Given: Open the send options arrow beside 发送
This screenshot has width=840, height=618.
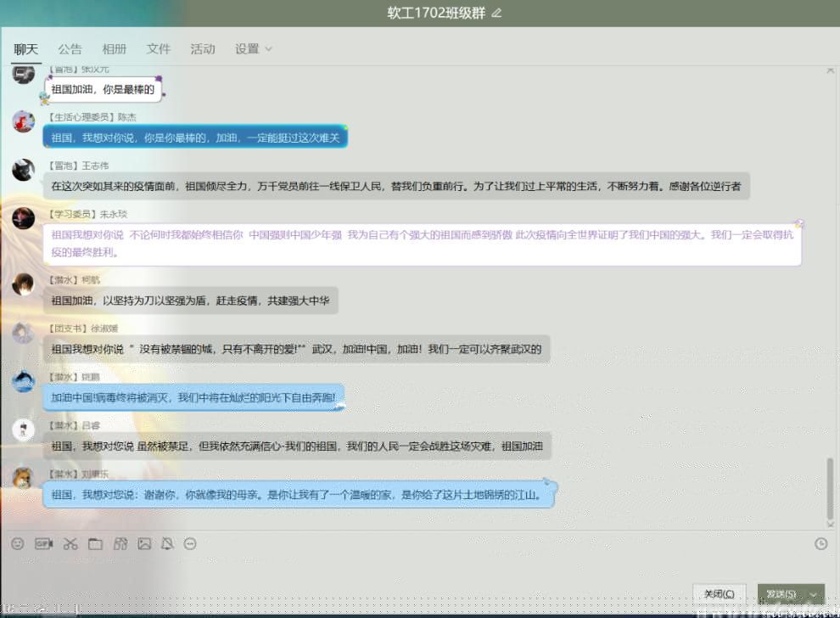Looking at the screenshot, I should [815, 593].
